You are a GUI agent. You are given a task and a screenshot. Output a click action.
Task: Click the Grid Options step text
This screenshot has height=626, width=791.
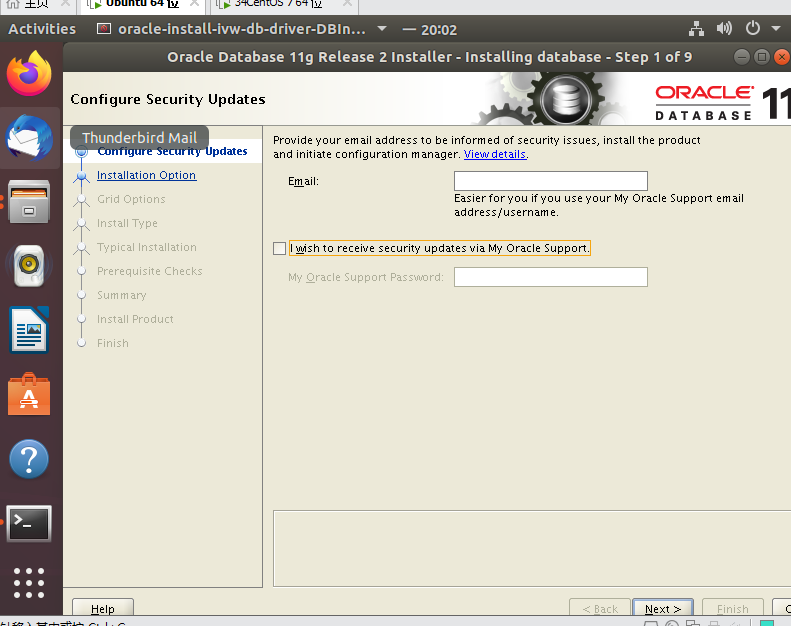point(131,199)
